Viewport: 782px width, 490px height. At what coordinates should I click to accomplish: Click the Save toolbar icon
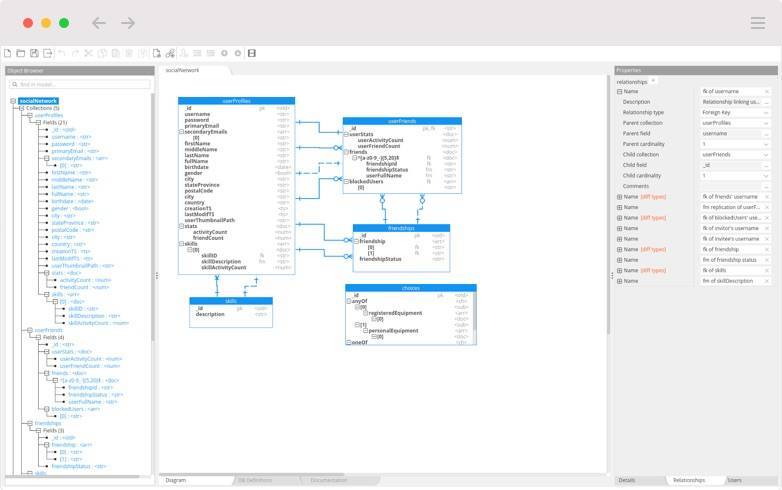[x=34, y=53]
